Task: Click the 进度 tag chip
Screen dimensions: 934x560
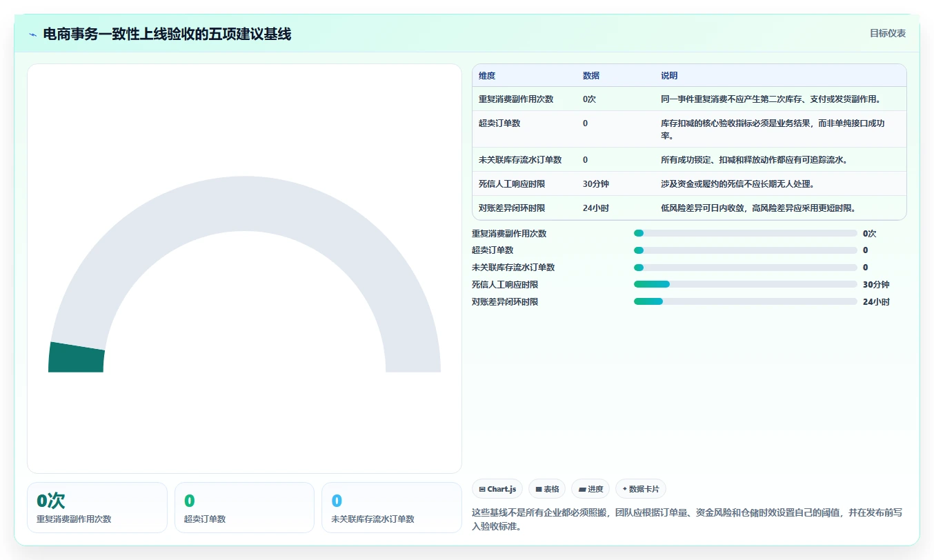Action: pos(590,489)
